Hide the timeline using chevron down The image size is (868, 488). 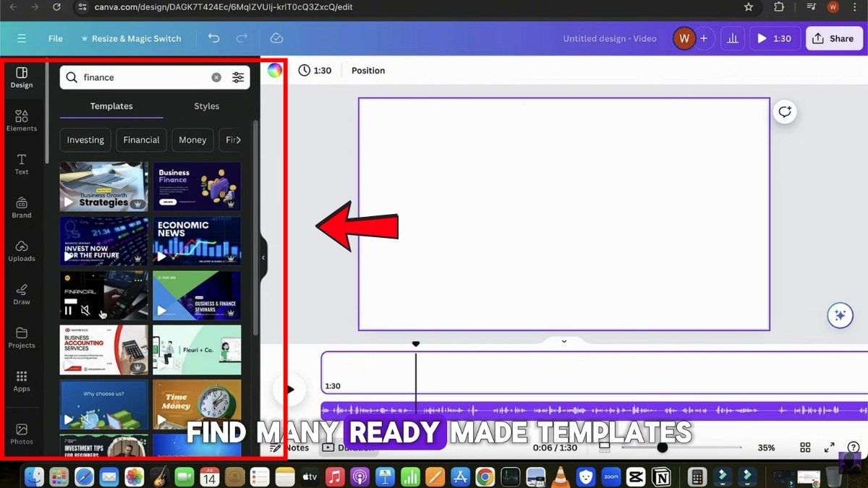[564, 341]
